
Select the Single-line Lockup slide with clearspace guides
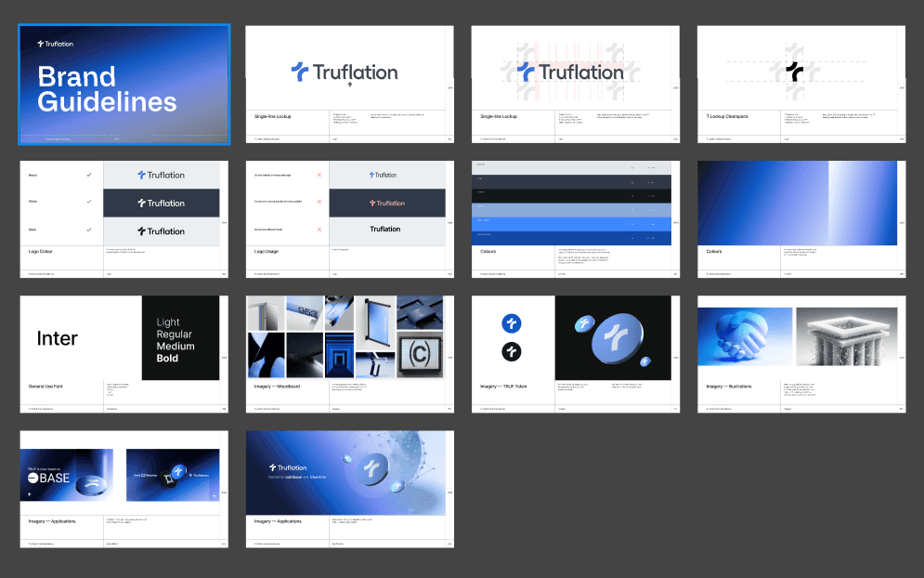click(575, 85)
